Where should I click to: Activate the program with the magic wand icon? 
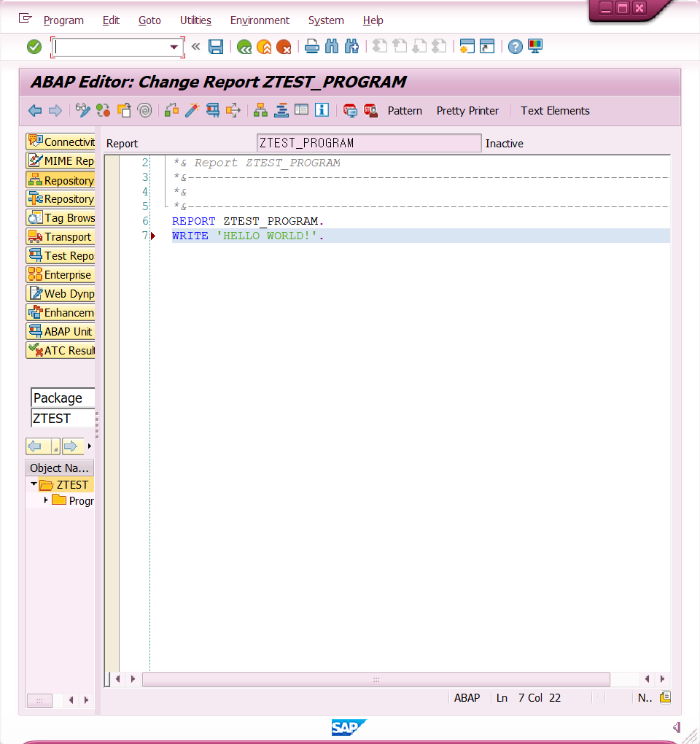tap(192, 110)
